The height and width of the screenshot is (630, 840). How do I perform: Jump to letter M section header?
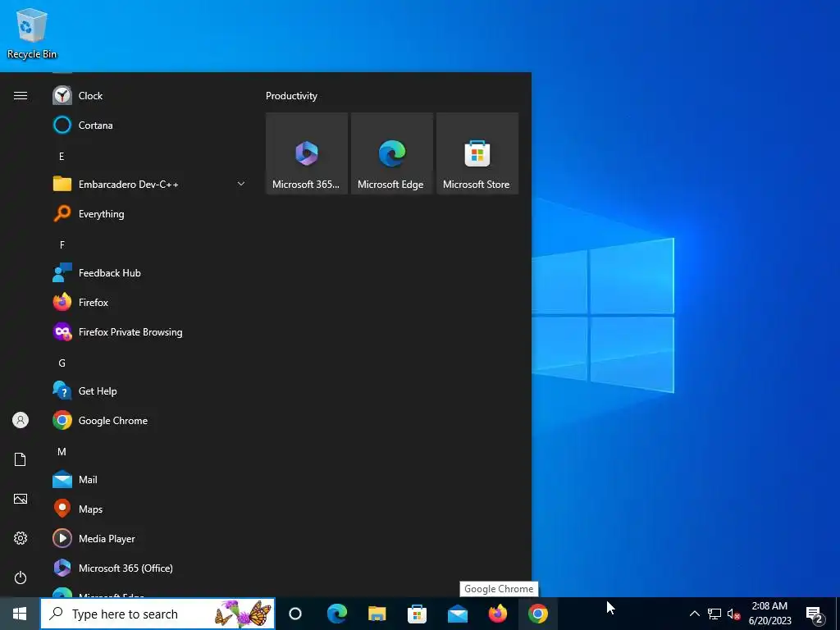coord(62,452)
